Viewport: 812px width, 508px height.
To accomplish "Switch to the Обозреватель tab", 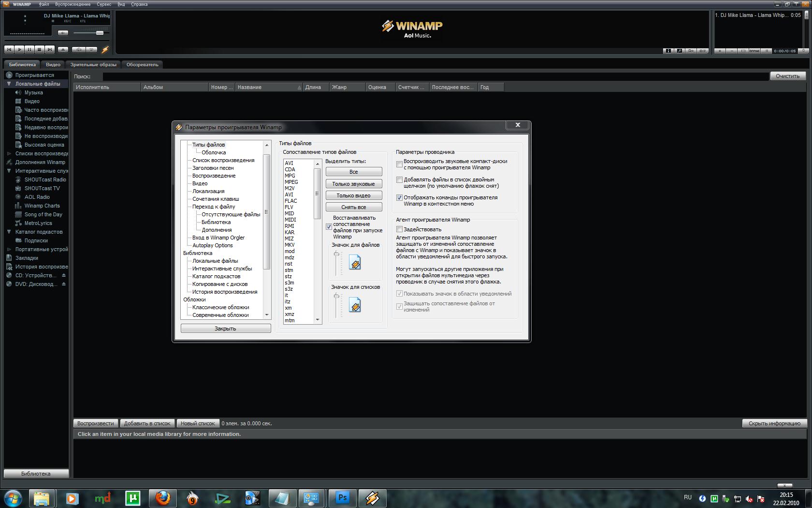I will (143, 64).
